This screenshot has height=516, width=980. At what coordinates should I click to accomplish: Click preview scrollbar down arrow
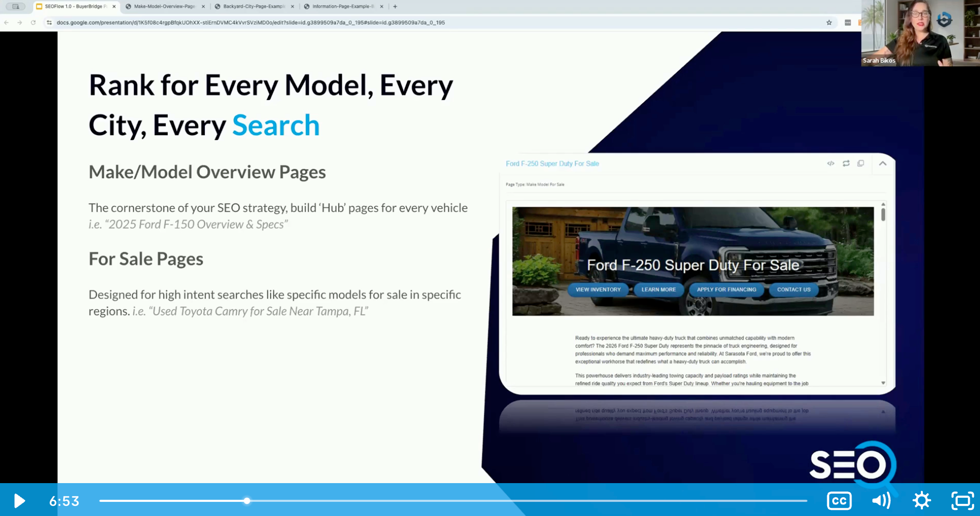pos(883,383)
